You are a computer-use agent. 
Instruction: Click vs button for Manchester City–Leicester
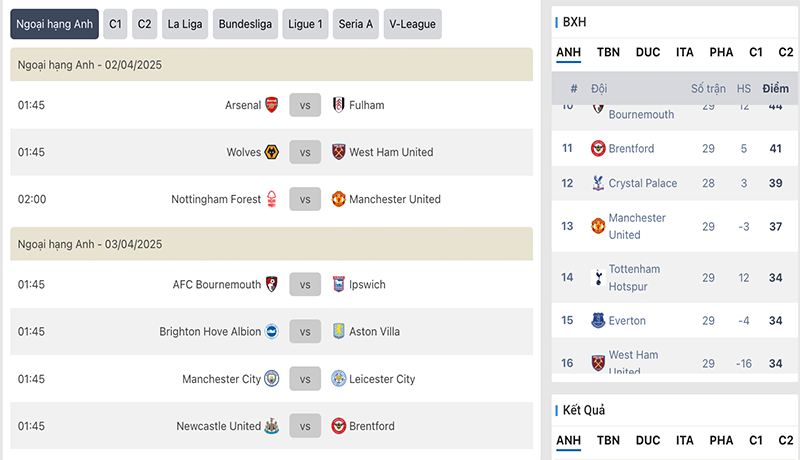pyautogui.click(x=305, y=379)
